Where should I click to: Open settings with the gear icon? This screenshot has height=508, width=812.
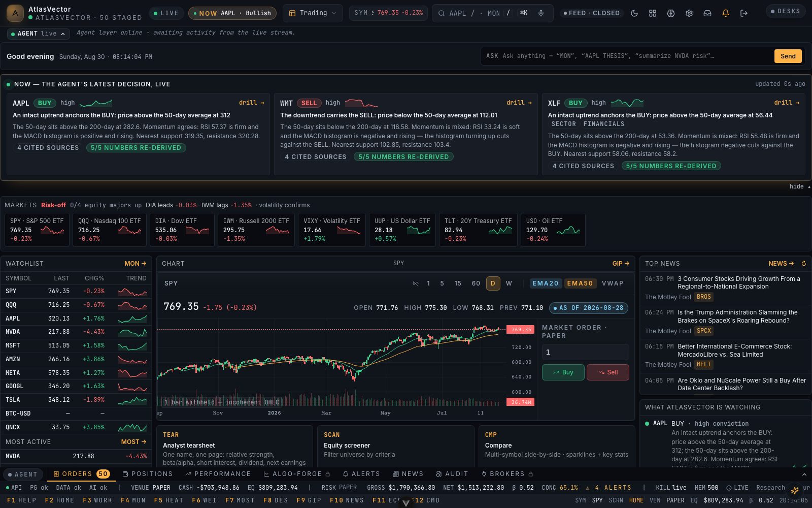point(689,13)
